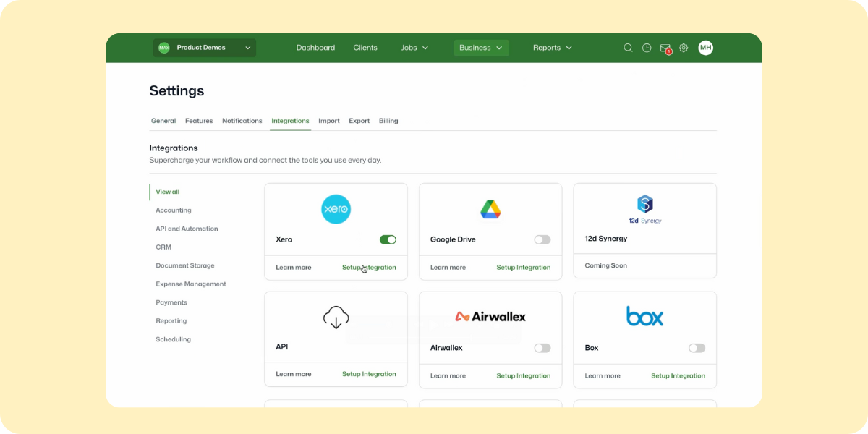The width and height of the screenshot is (868, 434).
Task: Filter by CRM category
Action: coord(163,247)
